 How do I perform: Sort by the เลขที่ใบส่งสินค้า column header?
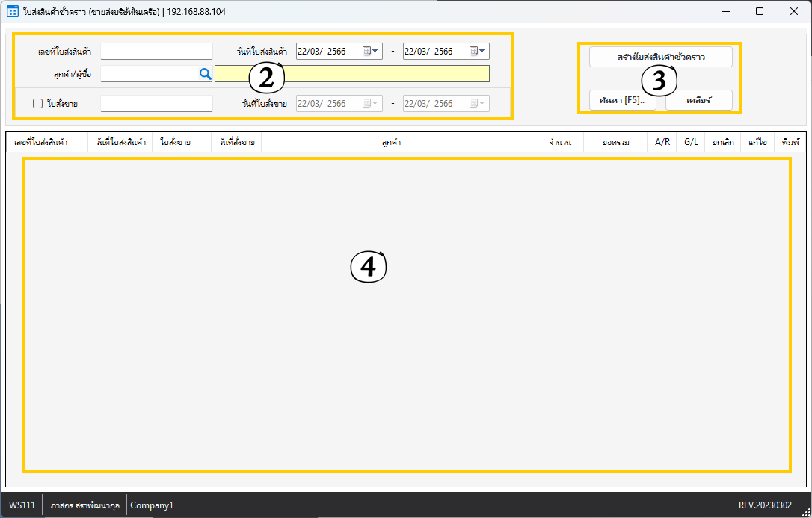pos(46,142)
